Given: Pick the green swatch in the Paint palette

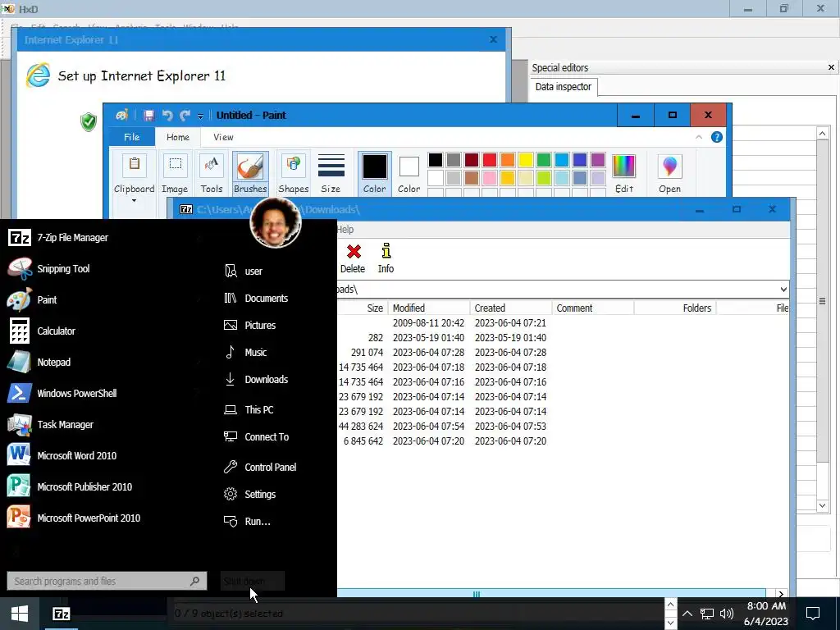Looking at the screenshot, I should click(x=544, y=160).
